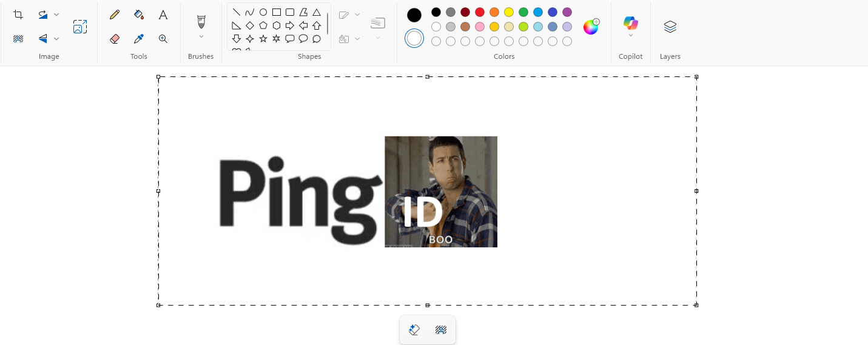This screenshot has width=868, height=345.
Task: Select the Color picker eyedropper tool
Action: tap(139, 39)
